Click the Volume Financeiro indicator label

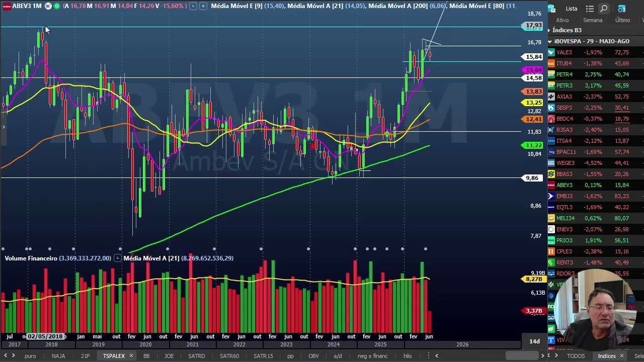[31, 258]
